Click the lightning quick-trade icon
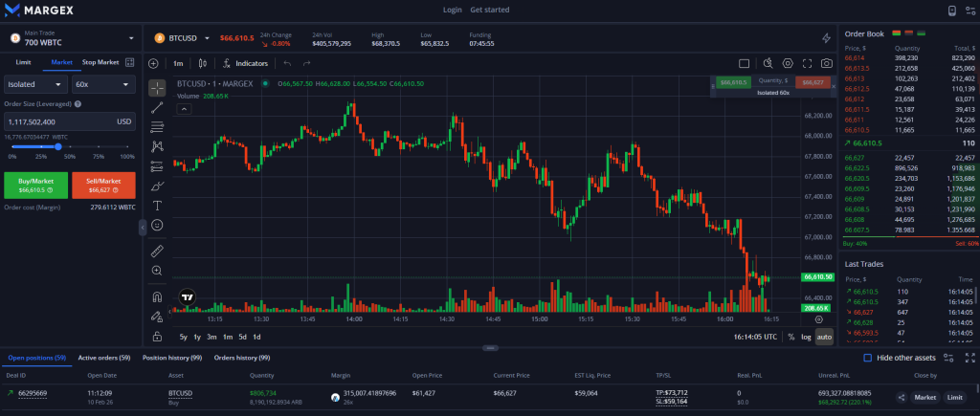The height and width of the screenshot is (416, 980). coord(826,38)
